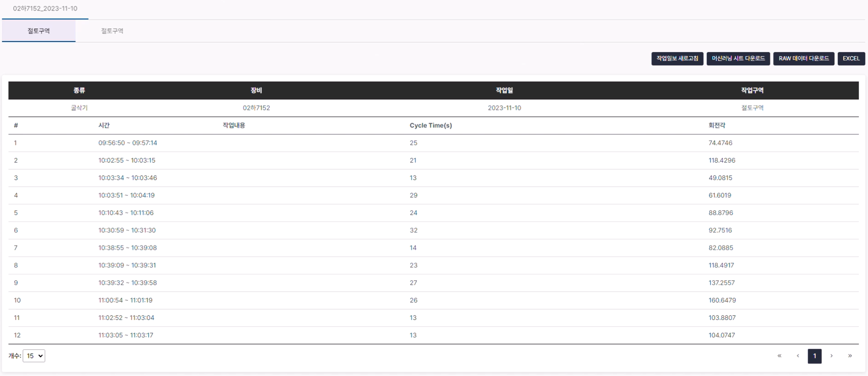Switch to the second 절토구역 tab
The image size is (868, 376).
point(112,31)
